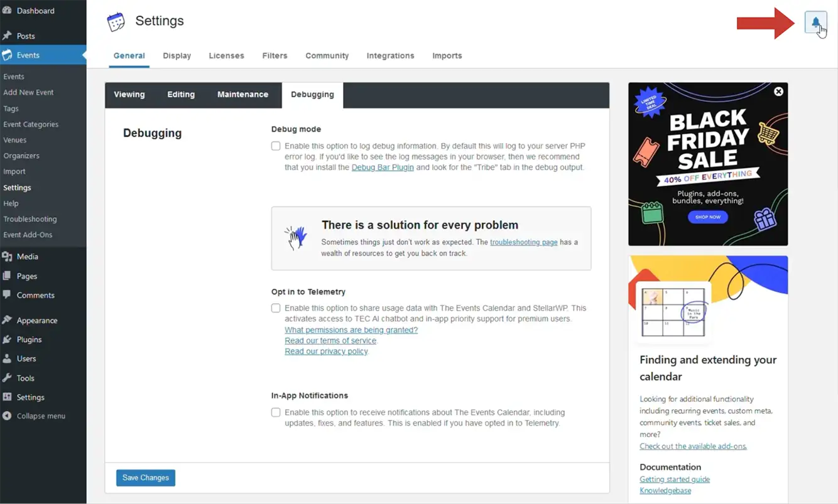Close the Black Friday Sale ad
This screenshot has height=504, width=838.
click(778, 92)
